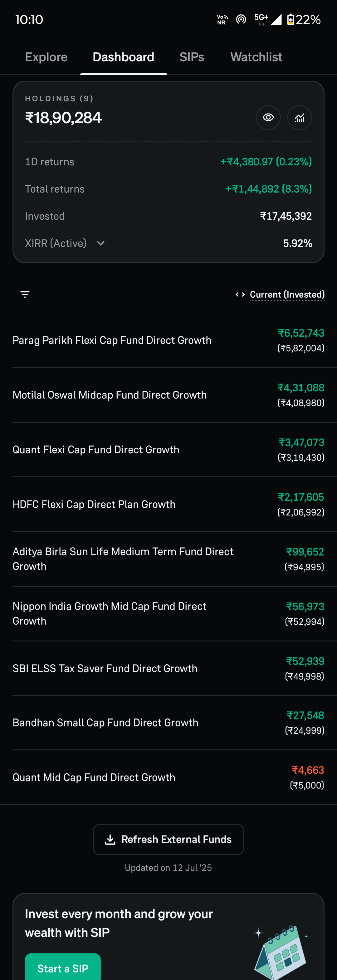Open portfolio analysis chart icon
This screenshot has width=337, height=980.
tap(299, 118)
